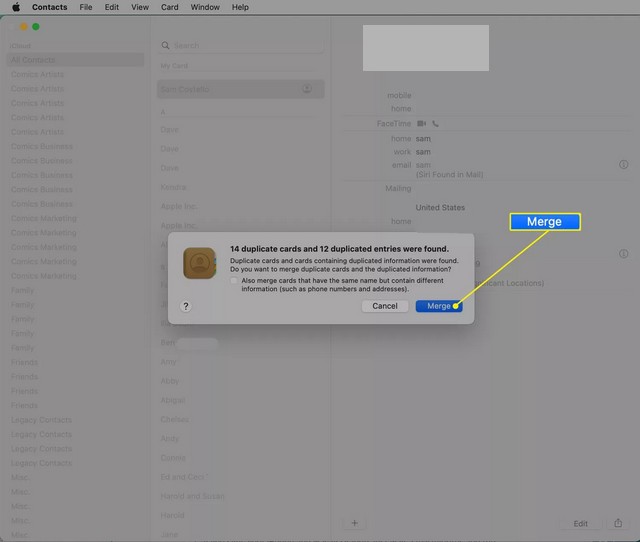Screen dimensions: 640x542
Task: Click the Edit button below the contact card
Action: pos(580,523)
